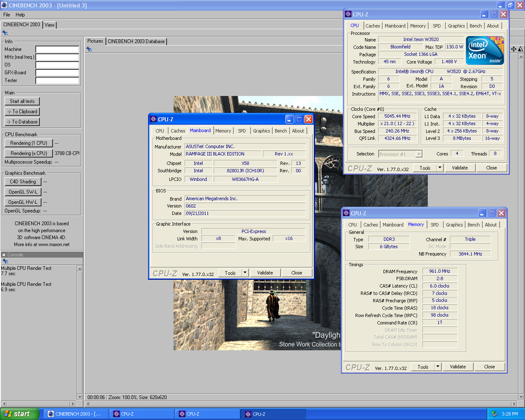Open the Processor #1 selection dropdown
The height and width of the screenshot is (420, 525).
click(419, 154)
